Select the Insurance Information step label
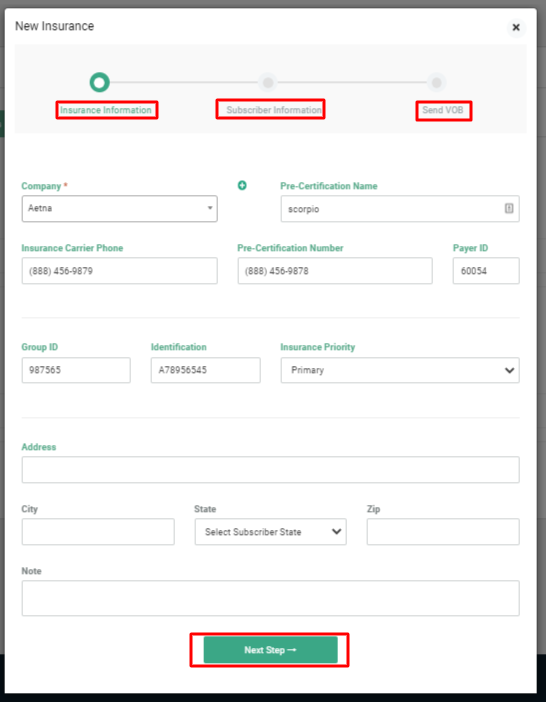546x702 pixels. click(x=106, y=110)
